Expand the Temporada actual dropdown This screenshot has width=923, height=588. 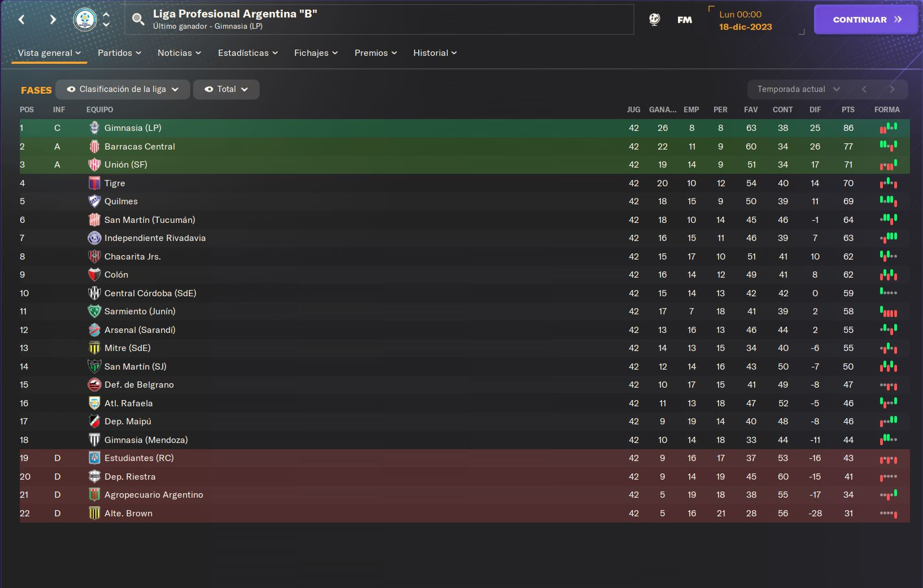(x=799, y=89)
